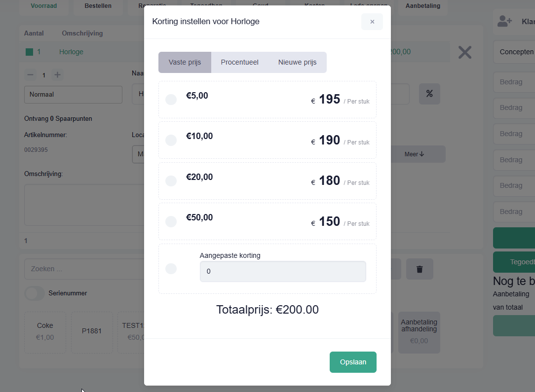The height and width of the screenshot is (392, 535).
Task: Choose the €50,00 discount radio option
Action: click(171, 221)
